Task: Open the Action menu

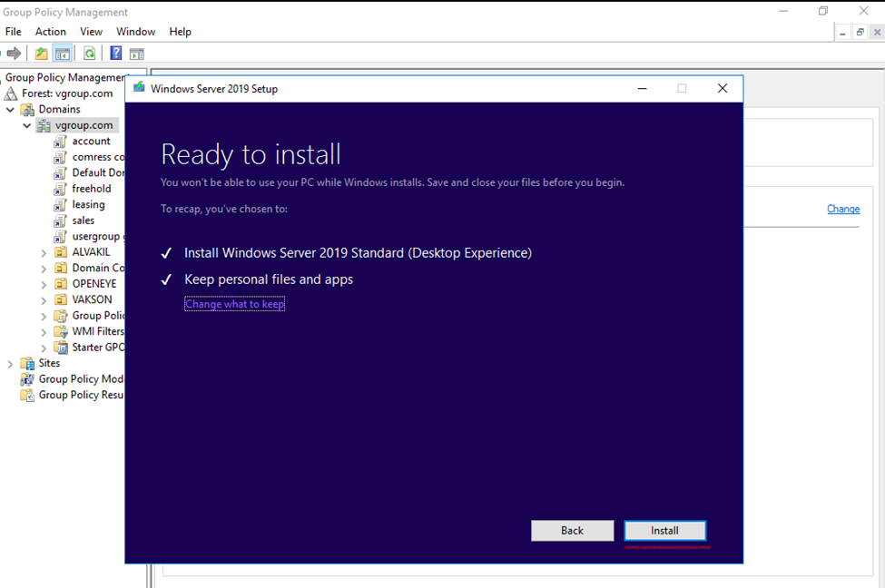Action: point(51,32)
